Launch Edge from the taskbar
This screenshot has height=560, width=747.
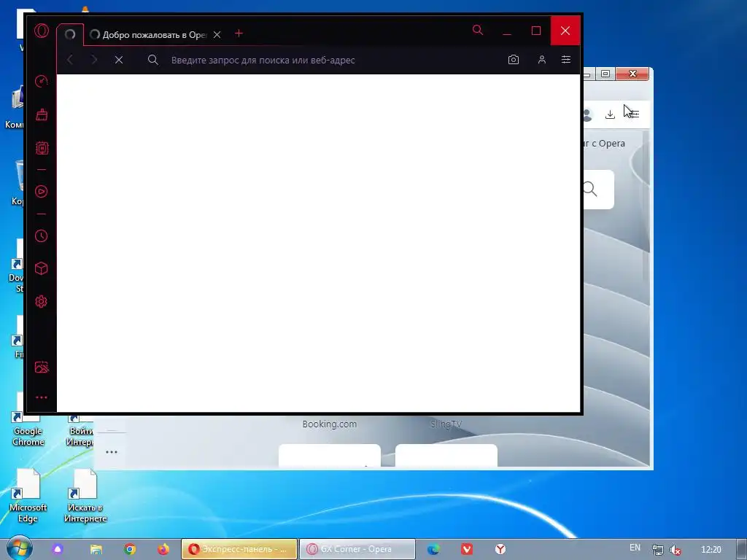click(433, 549)
